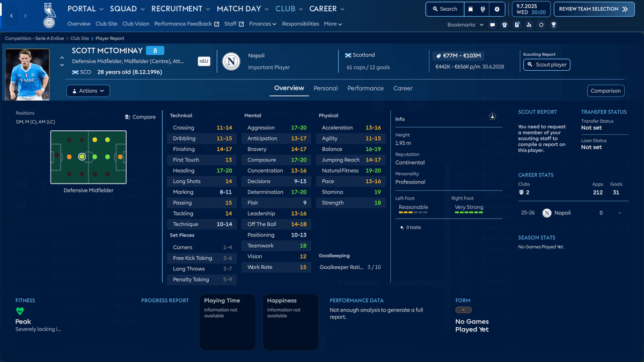Screen dimensions: 644x362
Task: Open the bookmark icon in top bar
Action: click(x=471, y=9)
